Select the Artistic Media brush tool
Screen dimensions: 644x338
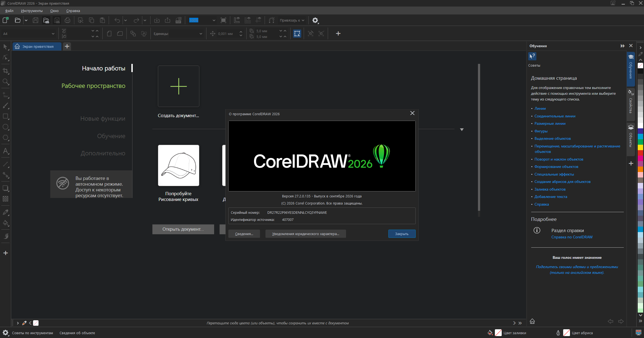pyautogui.click(x=5, y=106)
